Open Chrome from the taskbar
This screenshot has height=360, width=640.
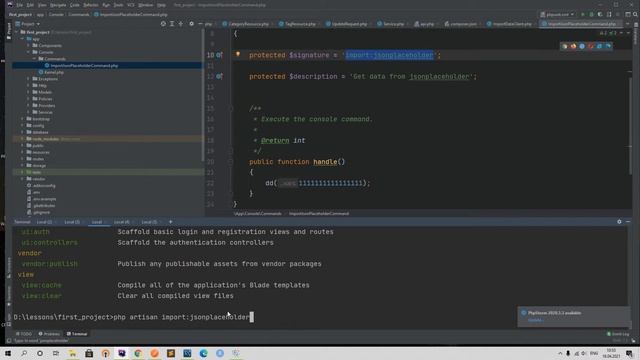click(138, 353)
